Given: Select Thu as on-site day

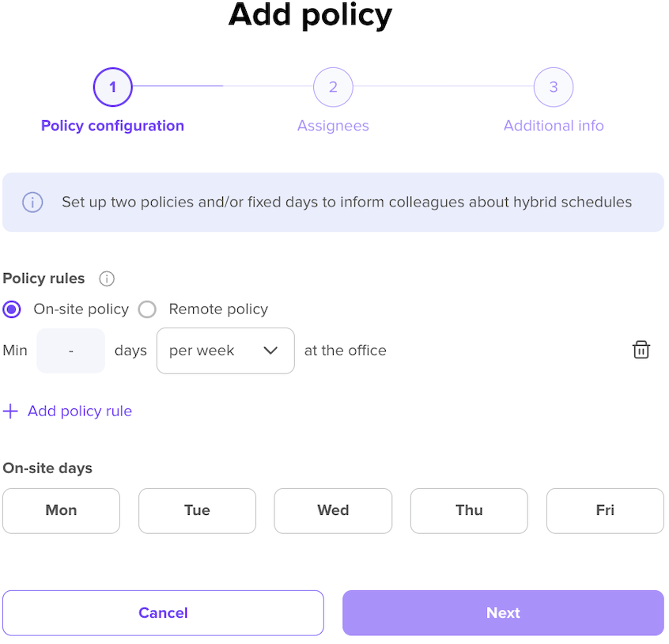Looking at the screenshot, I should (x=469, y=511).
